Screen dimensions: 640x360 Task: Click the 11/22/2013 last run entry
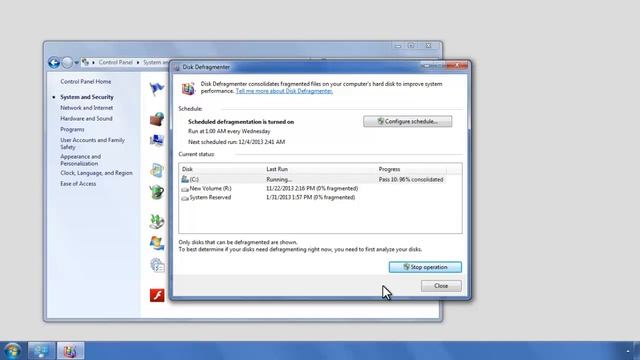(x=312, y=189)
